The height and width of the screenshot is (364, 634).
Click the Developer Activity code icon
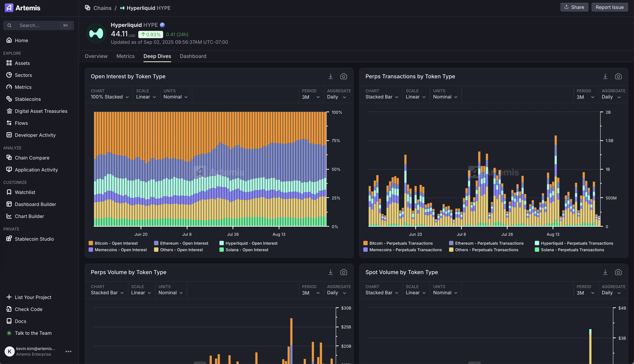(9, 135)
